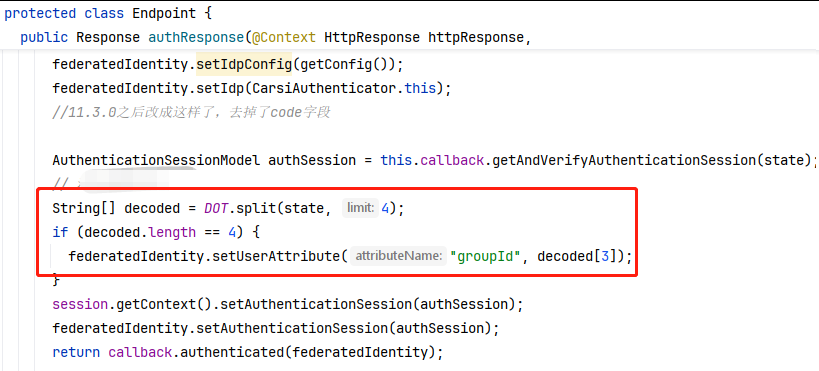Place cursor on highlighted setIdpConfig call

tap(244, 65)
